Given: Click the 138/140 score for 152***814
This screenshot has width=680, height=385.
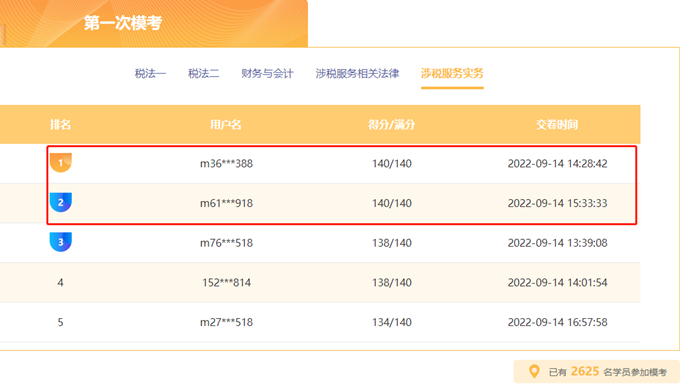Looking at the screenshot, I should [392, 283].
